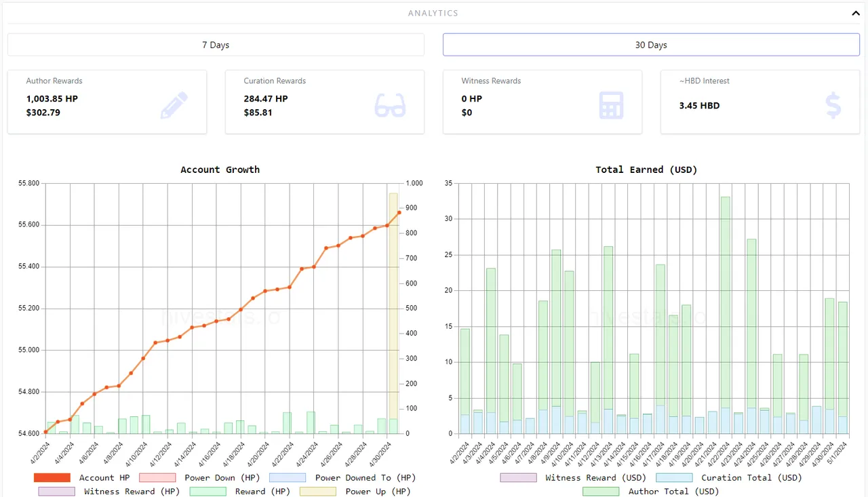Toggle Author Total (USD) legend swatch
The height and width of the screenshot is (497, 868).
tap(601, 491)
